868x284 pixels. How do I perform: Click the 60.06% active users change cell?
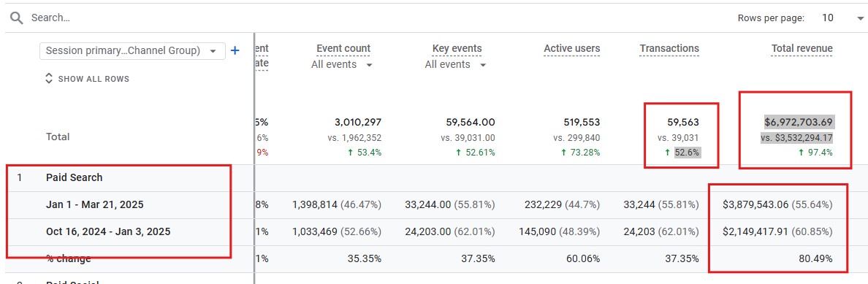click(x=584, y=258)
